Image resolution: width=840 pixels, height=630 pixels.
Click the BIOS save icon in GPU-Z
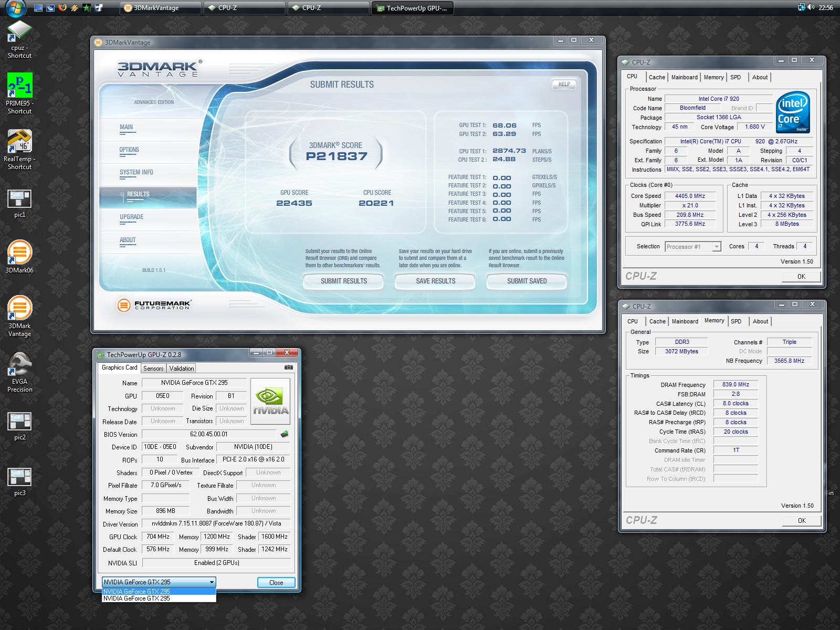pyautogui.click(x=285, y=434)
